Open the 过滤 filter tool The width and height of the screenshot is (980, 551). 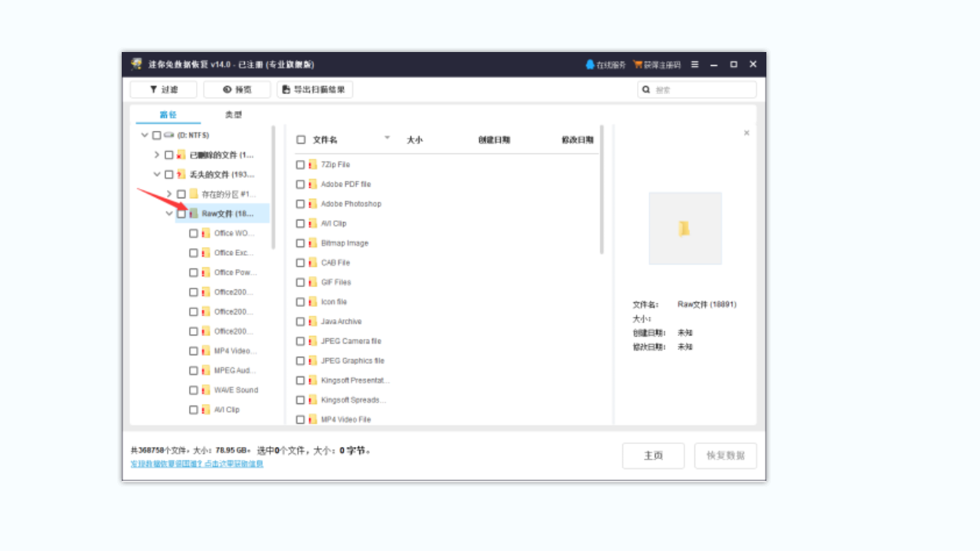[x=162, y=90]
